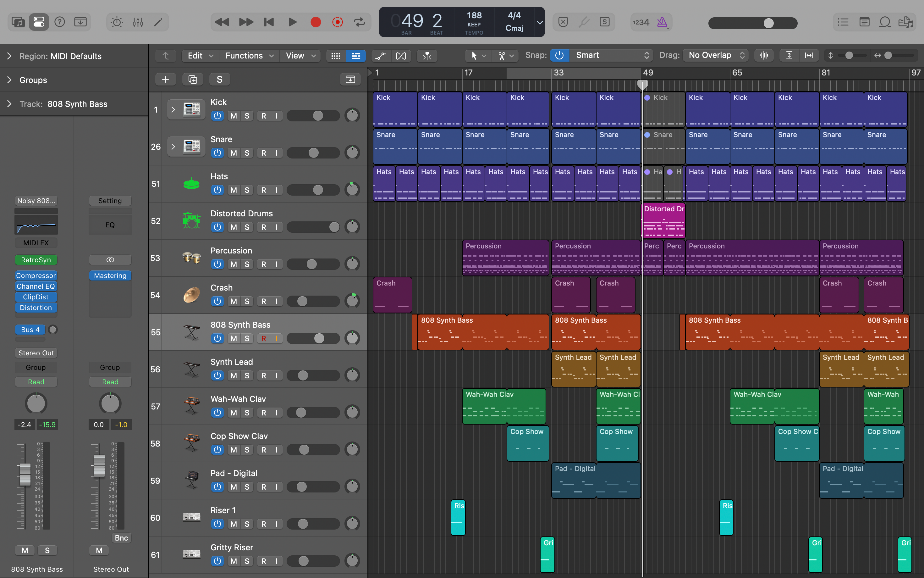Image resolution: width=924 pixels, height=578 pixels.
Task: Click the Bus 4 send button
Action: [30, 330]
